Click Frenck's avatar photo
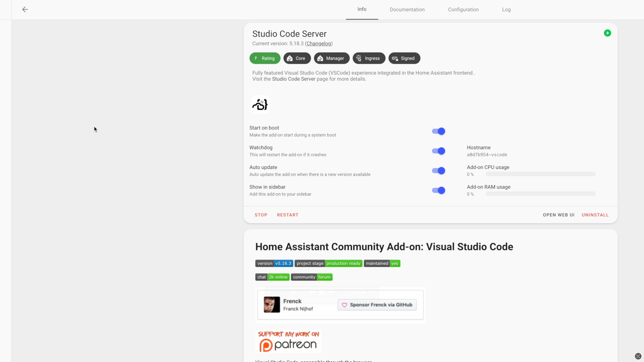The width and height of the screenshot is (644, 362). pyautogui.click(x=272, y=304)
